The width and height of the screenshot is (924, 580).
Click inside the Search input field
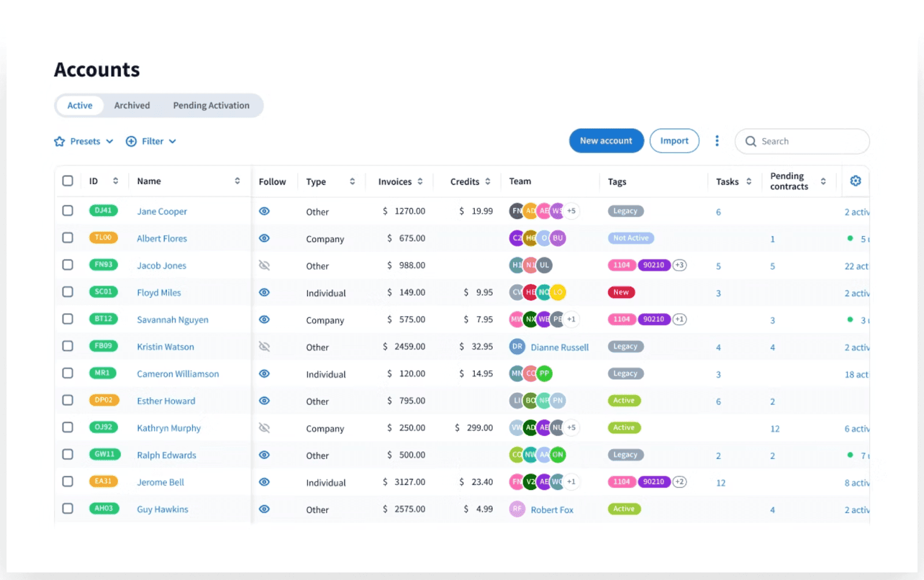[x=803, y=141]
